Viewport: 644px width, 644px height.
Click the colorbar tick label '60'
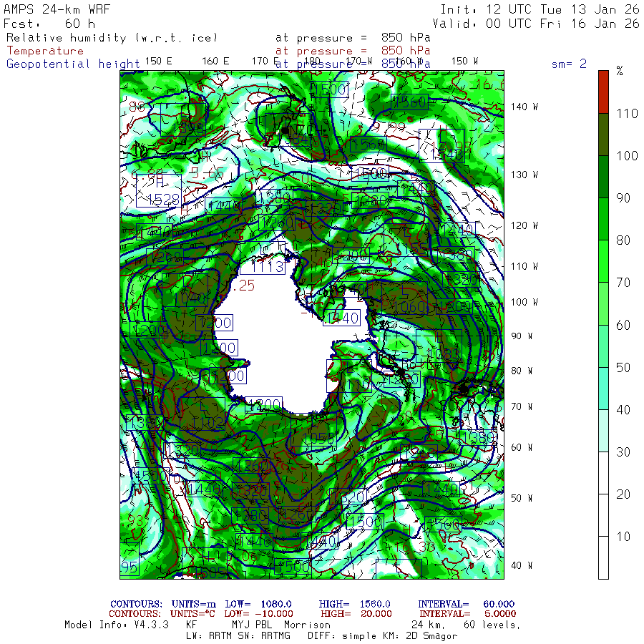(x=623, y=325)
